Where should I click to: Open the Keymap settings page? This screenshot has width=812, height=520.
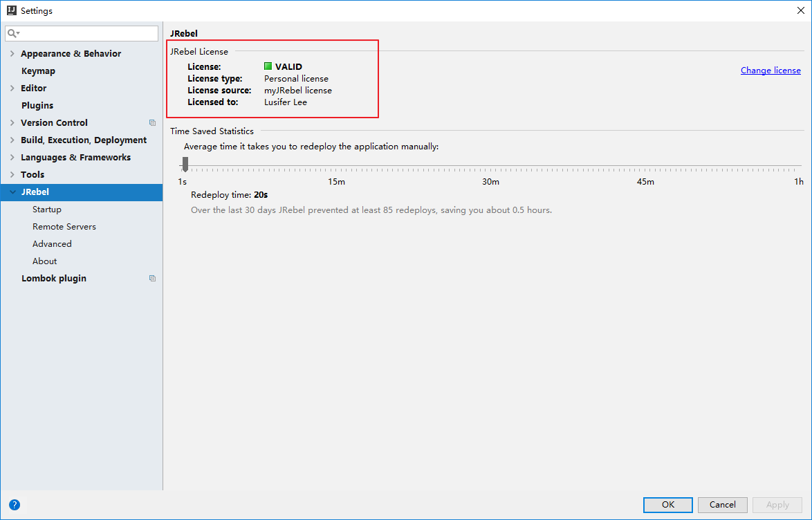pyautogui.click(x=38, y=71)
